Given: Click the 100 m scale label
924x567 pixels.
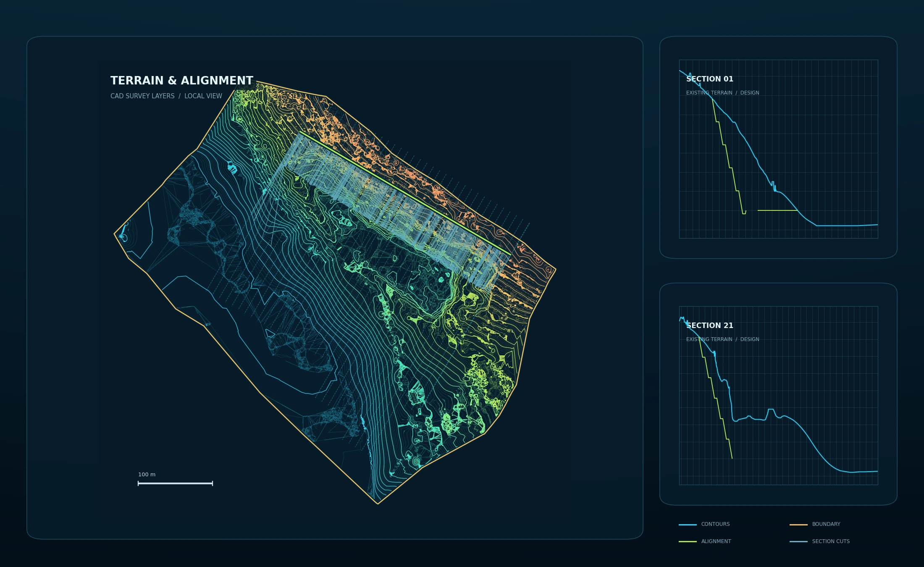Looking at the screenshot, I should tap(147, 475).
